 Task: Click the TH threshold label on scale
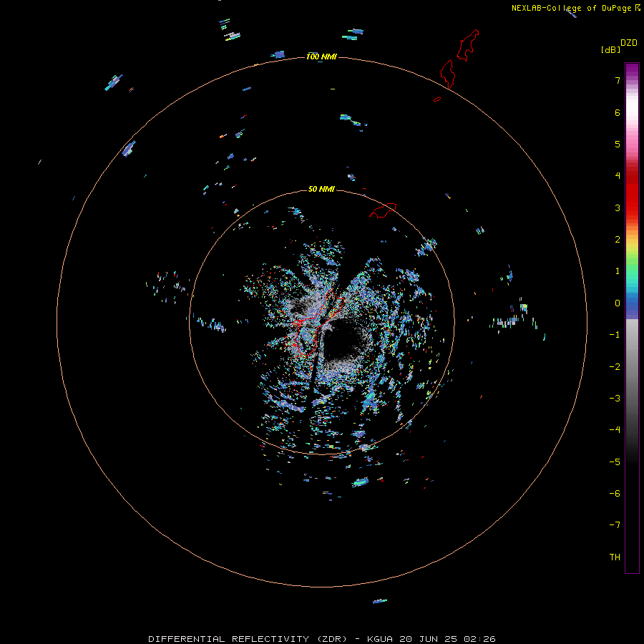pyautogui.click(x=615, y=557)
